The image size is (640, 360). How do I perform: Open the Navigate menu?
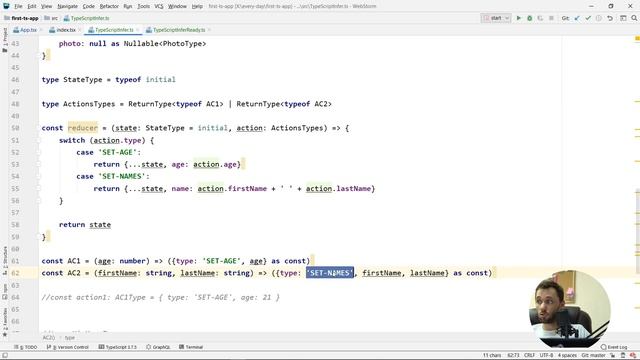click(x=67, y=6)
